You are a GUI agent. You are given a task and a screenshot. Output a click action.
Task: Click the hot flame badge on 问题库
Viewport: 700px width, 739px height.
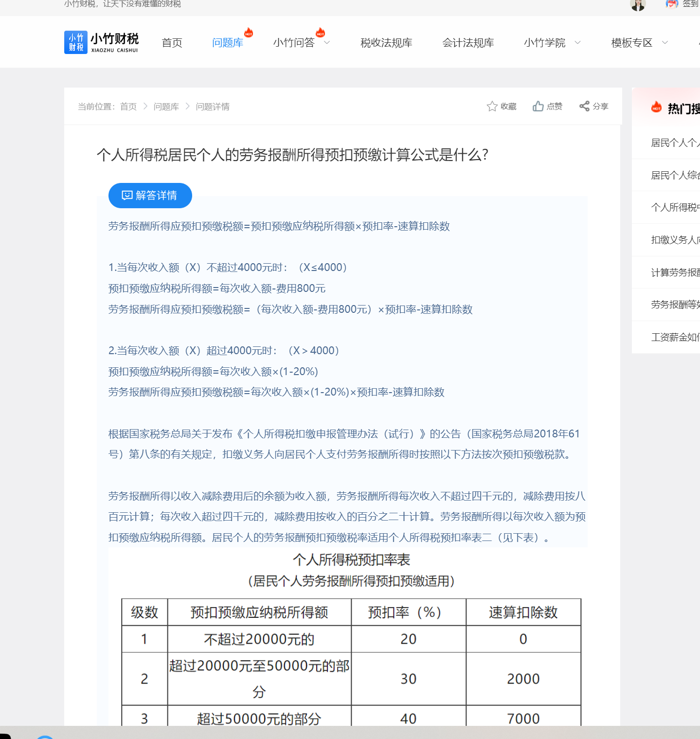(249, 33)
